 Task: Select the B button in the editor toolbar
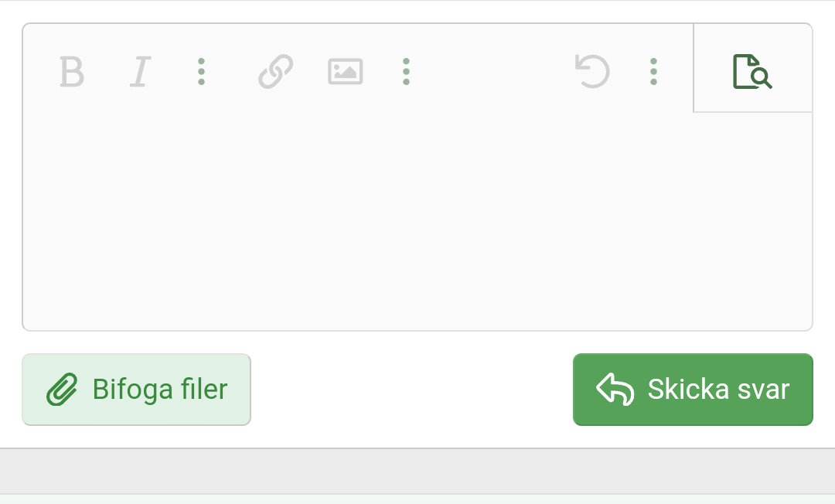[72, 71]
